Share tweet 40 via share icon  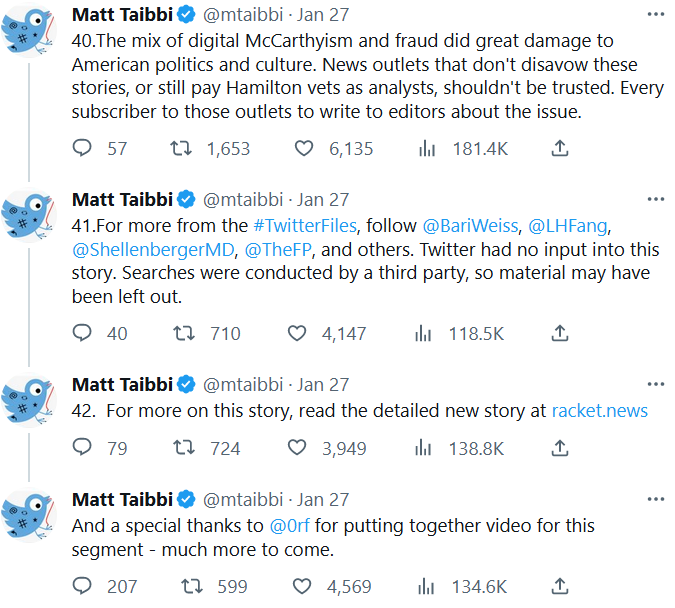(560, 149)
